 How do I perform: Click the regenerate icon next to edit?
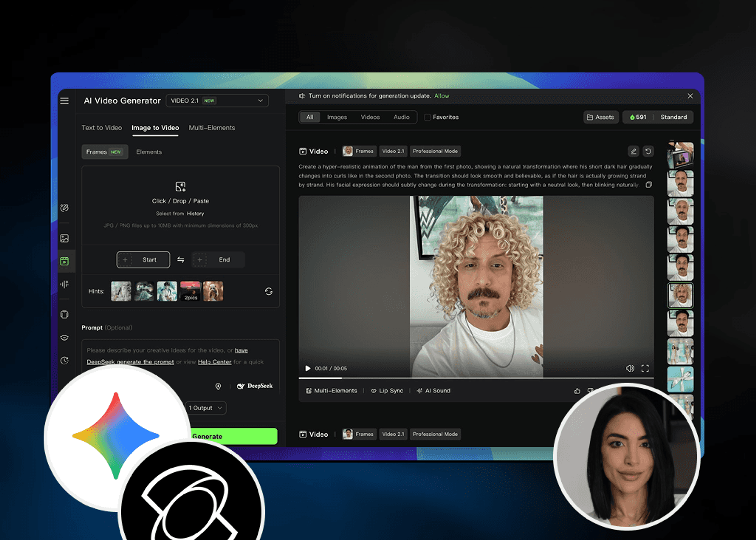click(x=648, y=151)
